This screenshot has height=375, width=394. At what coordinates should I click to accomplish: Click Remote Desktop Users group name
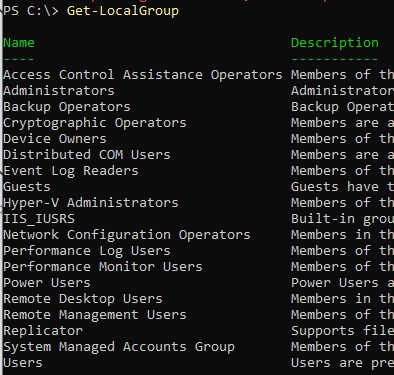point(83,299)
